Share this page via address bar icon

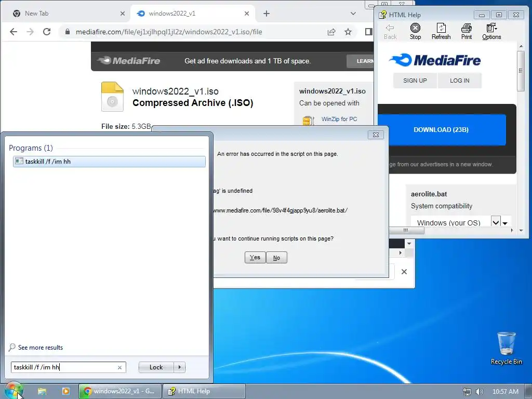coord(331,32)
